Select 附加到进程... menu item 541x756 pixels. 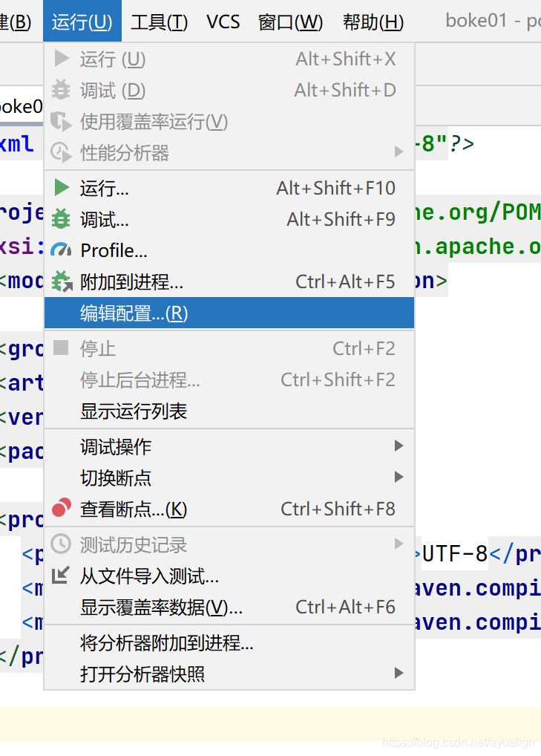pyautogui.click(x=229, y=281)
